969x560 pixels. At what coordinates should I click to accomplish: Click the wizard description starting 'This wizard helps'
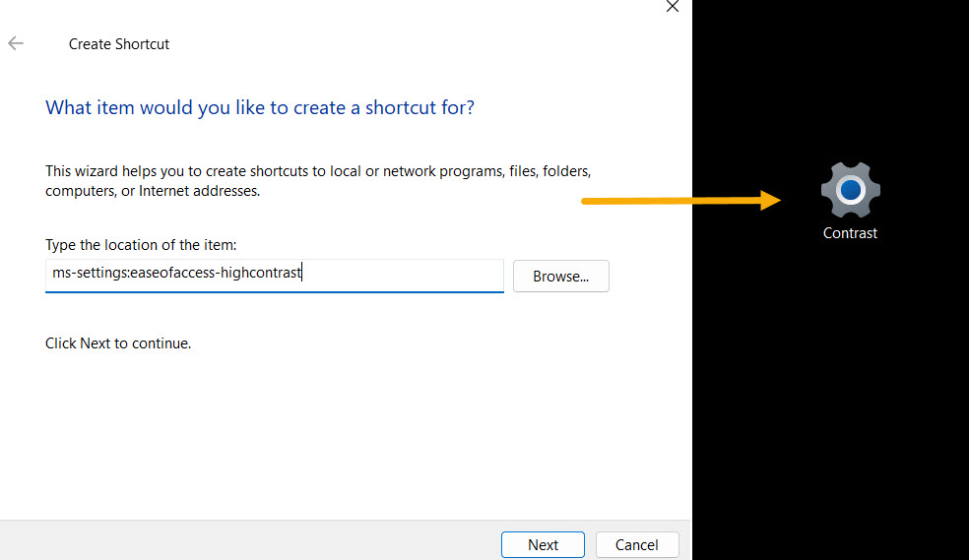click(318, 181)
